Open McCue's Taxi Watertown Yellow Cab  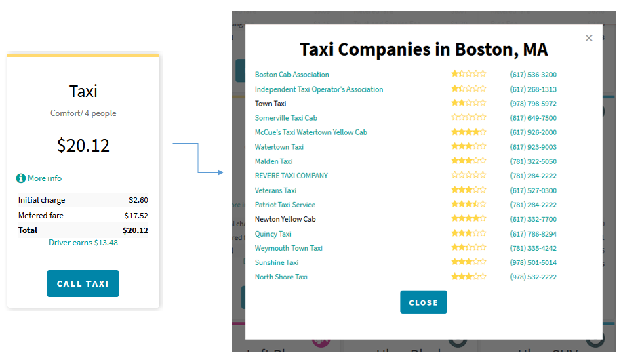[310, 132]
